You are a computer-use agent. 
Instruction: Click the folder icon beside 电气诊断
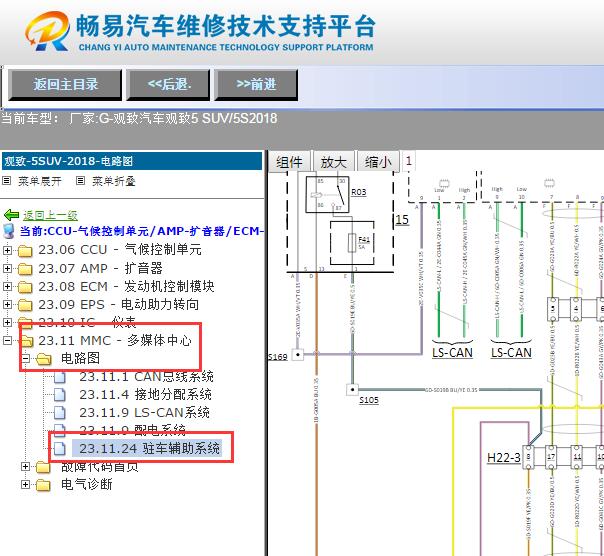tap(43, 485)
